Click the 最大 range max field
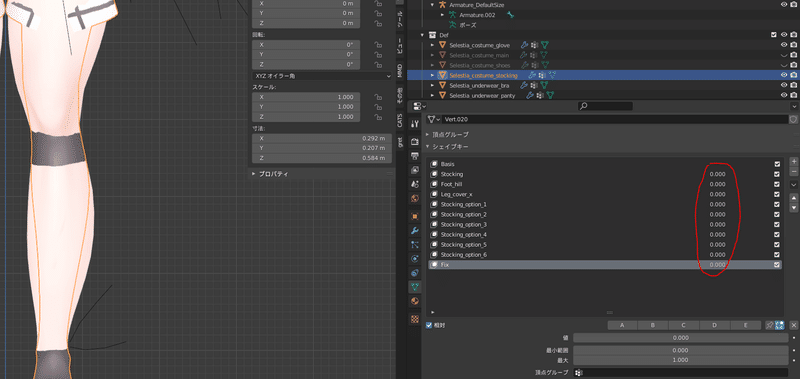800x379 pixels. pyautogui.click(x=681, y=360)
